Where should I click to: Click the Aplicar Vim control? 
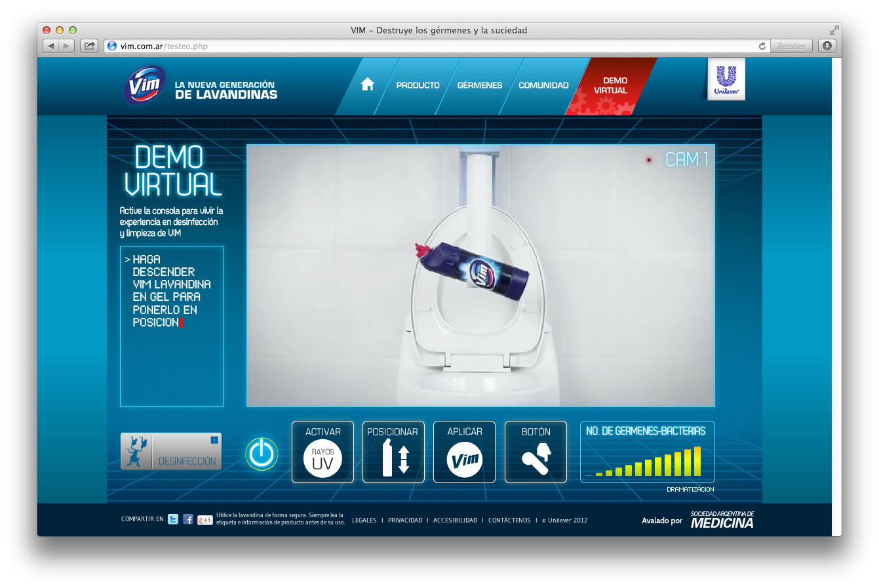[x=464, y=452]
